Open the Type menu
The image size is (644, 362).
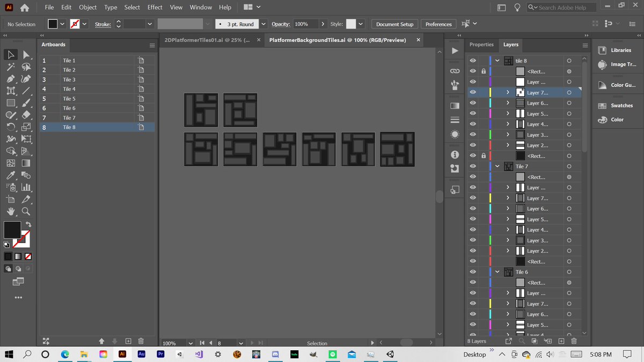tap(111, 8)
